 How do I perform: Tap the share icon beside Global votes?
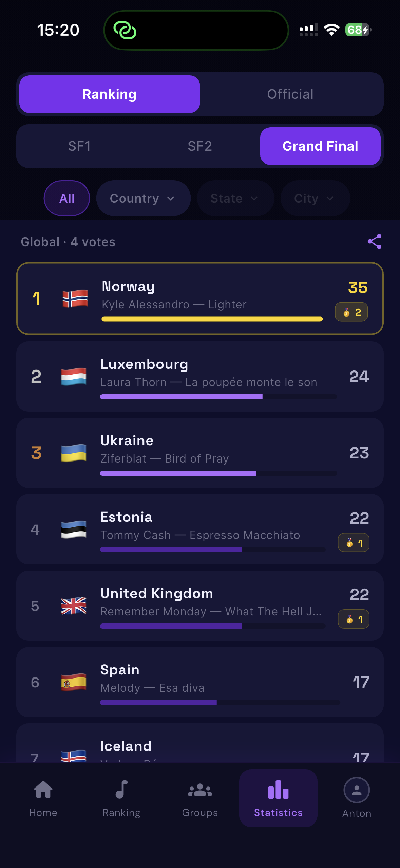pos(374,241)
